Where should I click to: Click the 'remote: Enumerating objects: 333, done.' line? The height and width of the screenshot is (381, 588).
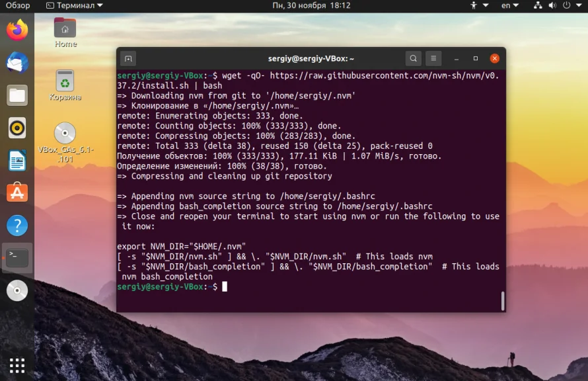click(x=209, y=116)
